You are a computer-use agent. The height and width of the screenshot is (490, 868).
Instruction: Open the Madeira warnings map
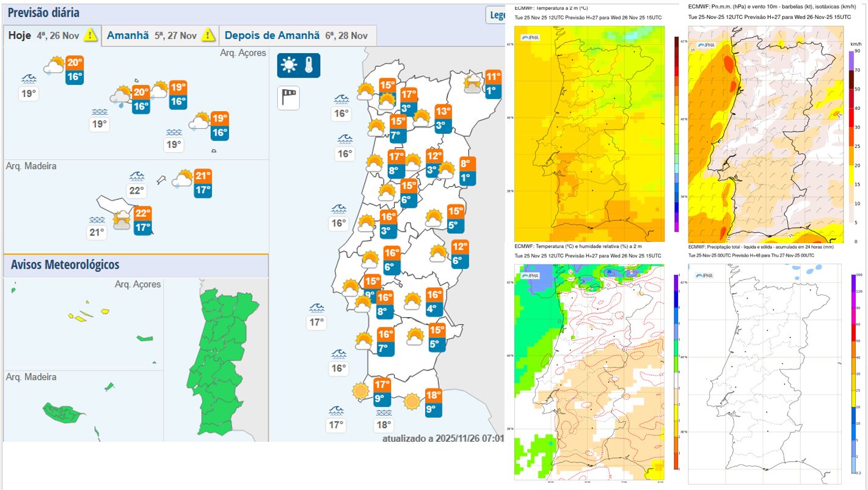[x=84, y=406]
